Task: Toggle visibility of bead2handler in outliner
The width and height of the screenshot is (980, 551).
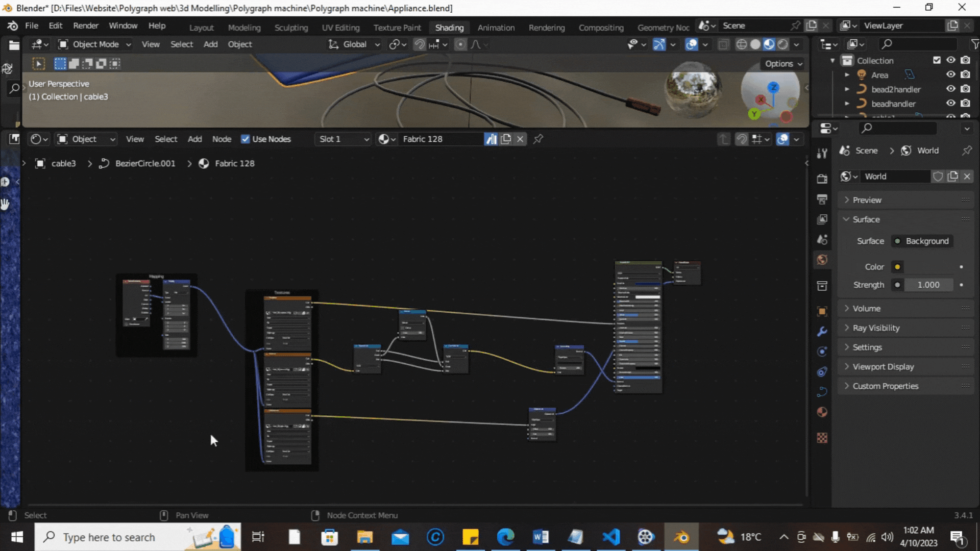Action: tap(951, 89)
